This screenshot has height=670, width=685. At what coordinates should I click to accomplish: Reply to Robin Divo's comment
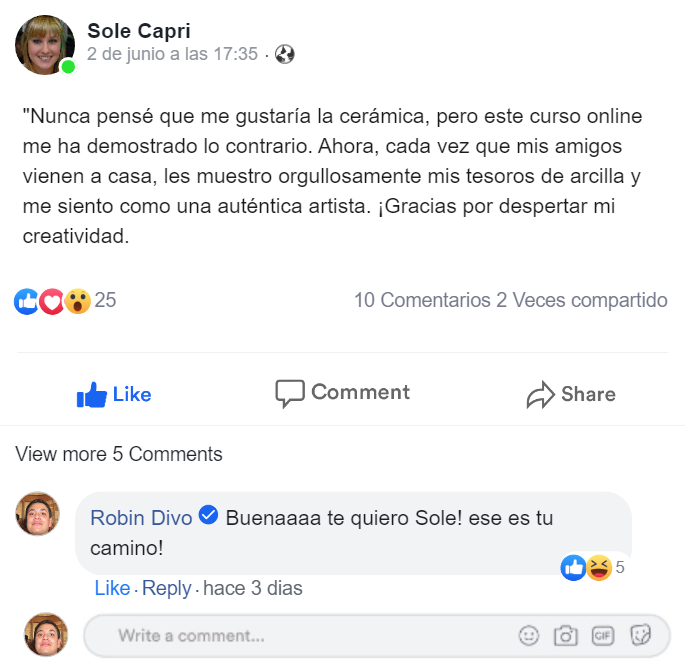tap(166, 588)
